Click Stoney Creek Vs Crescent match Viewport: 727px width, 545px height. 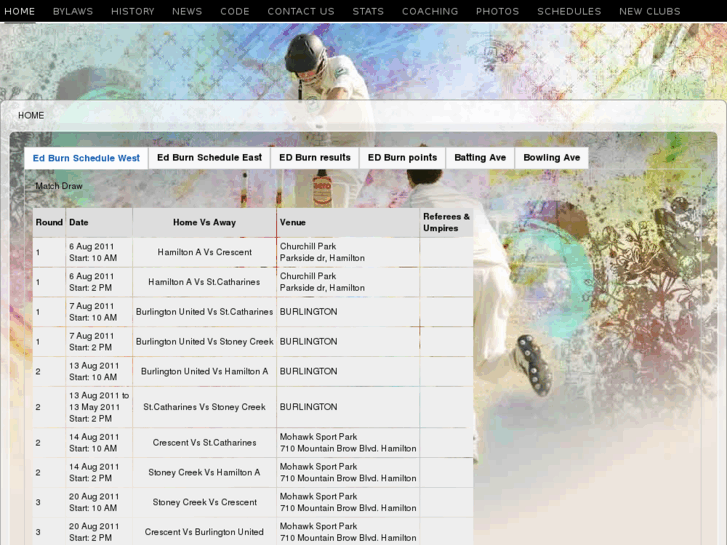(x=204, y=502)
